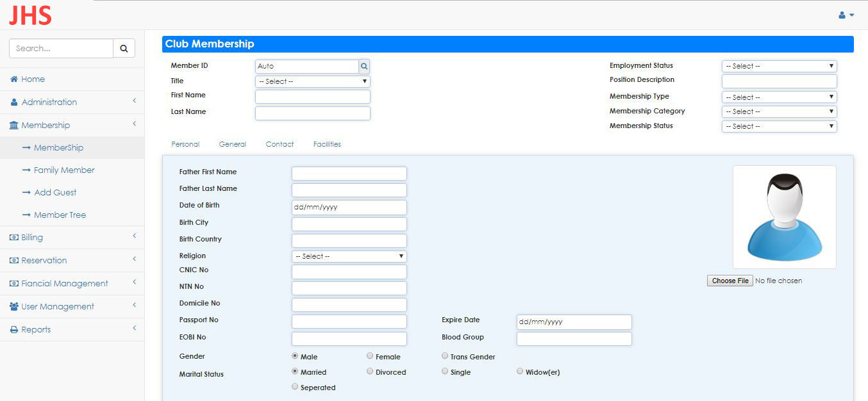
Task: Click the Home house icon
Action: click(13, 79)
